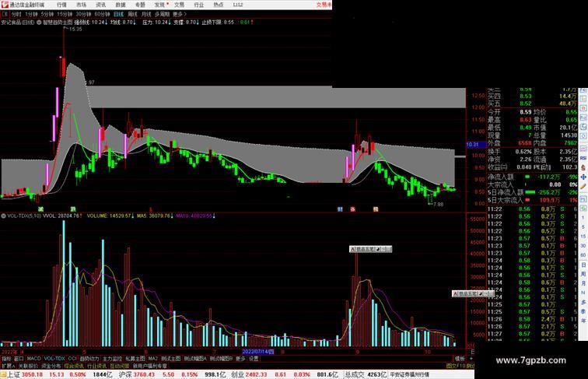Click the 上证 index in status bar
The width and height of the screenshot is (588, 379).
pos(13,374)
